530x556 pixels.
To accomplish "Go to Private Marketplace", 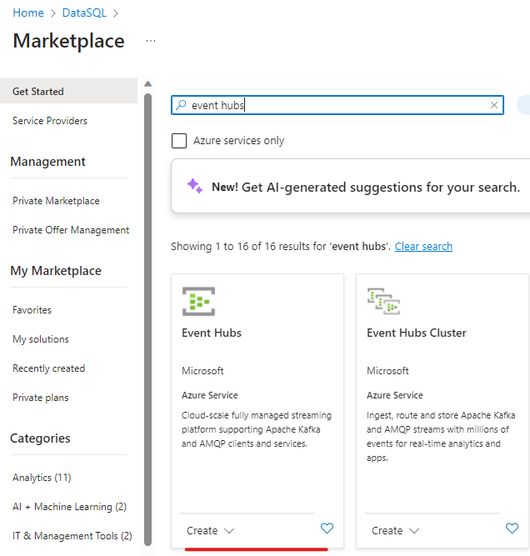I will (x=56, y=201).
